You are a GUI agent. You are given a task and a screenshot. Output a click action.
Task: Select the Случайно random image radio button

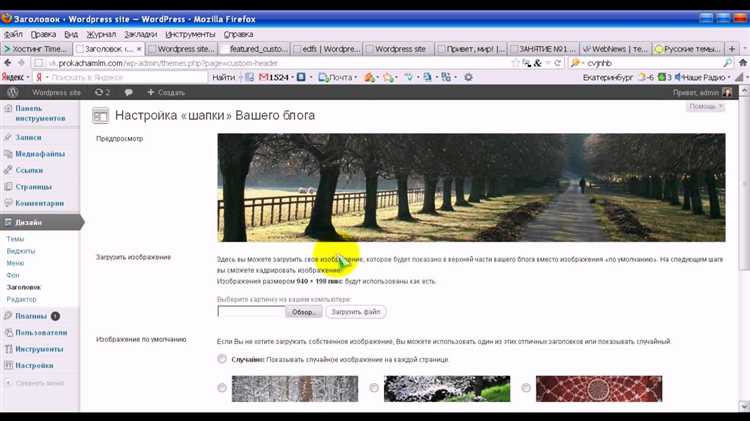coord(221,359)
